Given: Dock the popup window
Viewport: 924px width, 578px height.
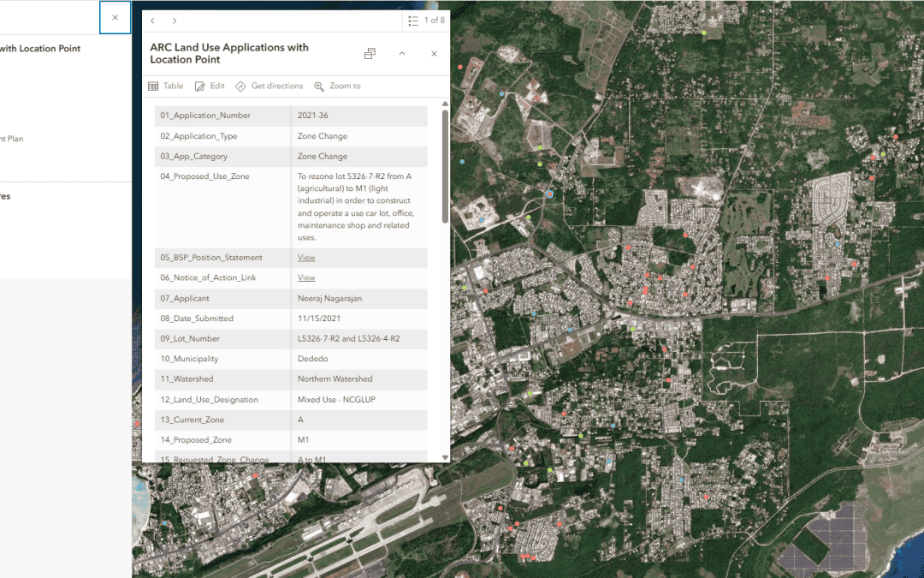Looking at the screenshot, I should tap(370, 54).
